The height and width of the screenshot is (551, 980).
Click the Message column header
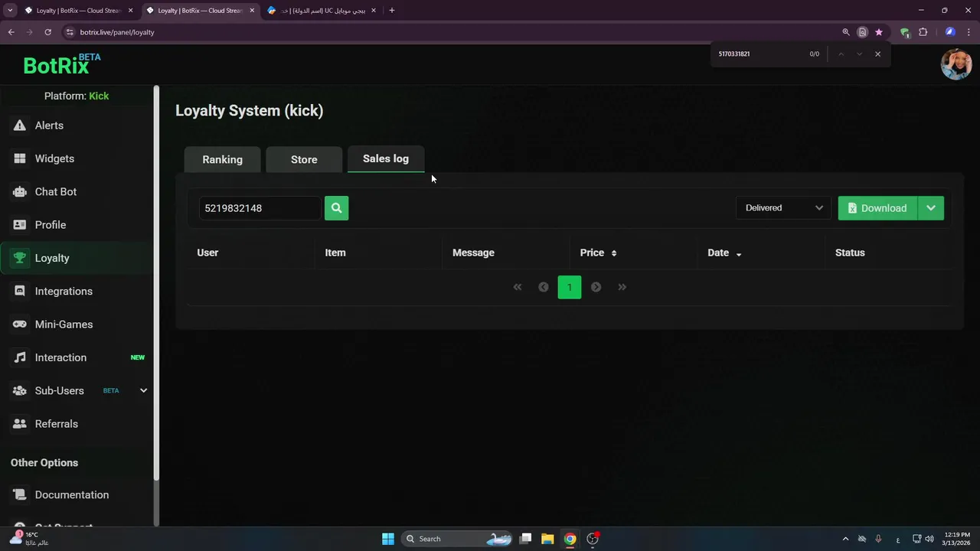pyautogui.click(x=473, y=253)
